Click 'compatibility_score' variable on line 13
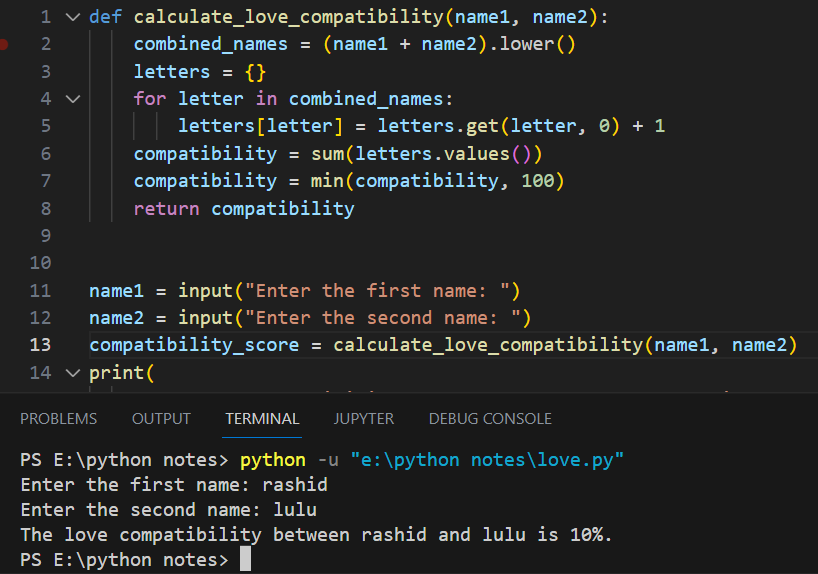Screen dimensions: 818x574 tap(194, 345)
